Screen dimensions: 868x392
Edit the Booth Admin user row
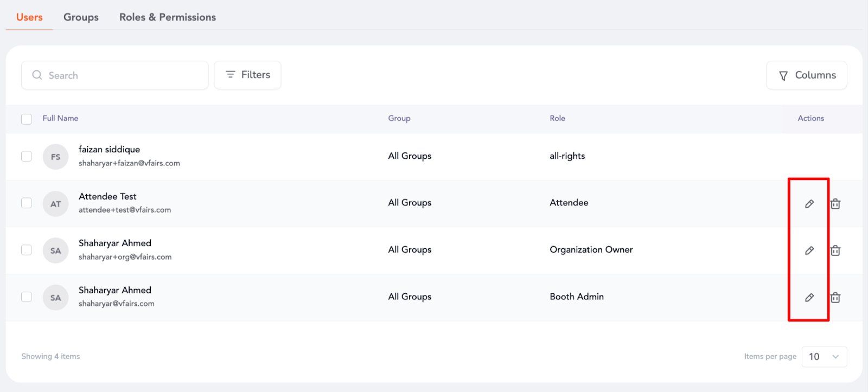point(809,298)
